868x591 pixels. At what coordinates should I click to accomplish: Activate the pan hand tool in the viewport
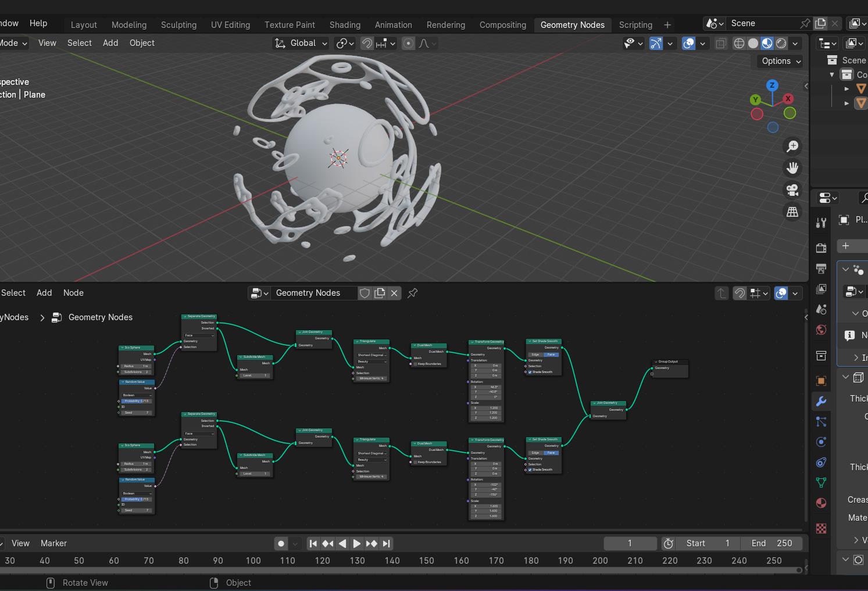792,168
